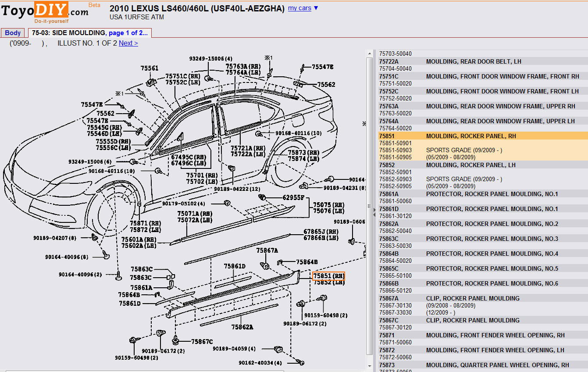Open the ToyoDIY.com home logo

[x=45, y=12]
